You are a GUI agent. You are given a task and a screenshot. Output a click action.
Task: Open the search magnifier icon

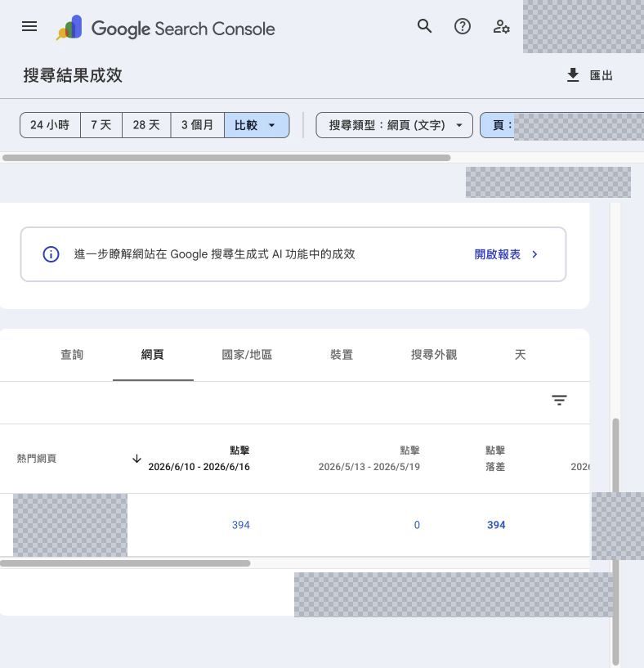pyautogui.click(x=424, y=26)
